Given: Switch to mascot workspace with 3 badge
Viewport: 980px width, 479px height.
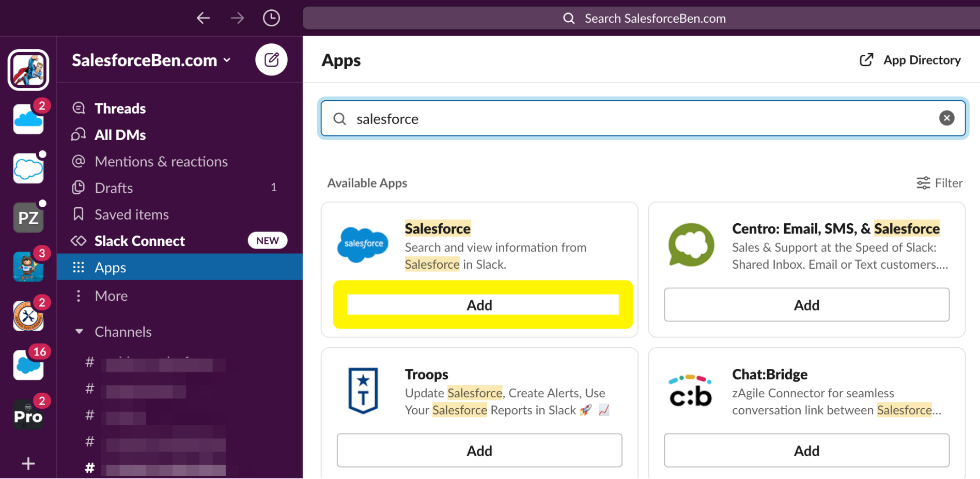Looking at the screenshot, I should tap(28, 266).
